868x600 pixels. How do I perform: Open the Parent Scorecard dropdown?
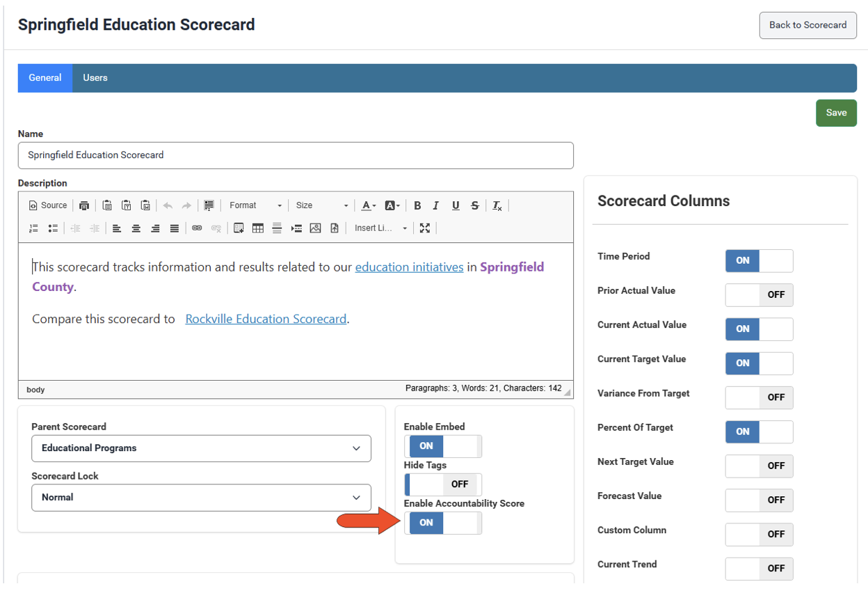point(201,448)
